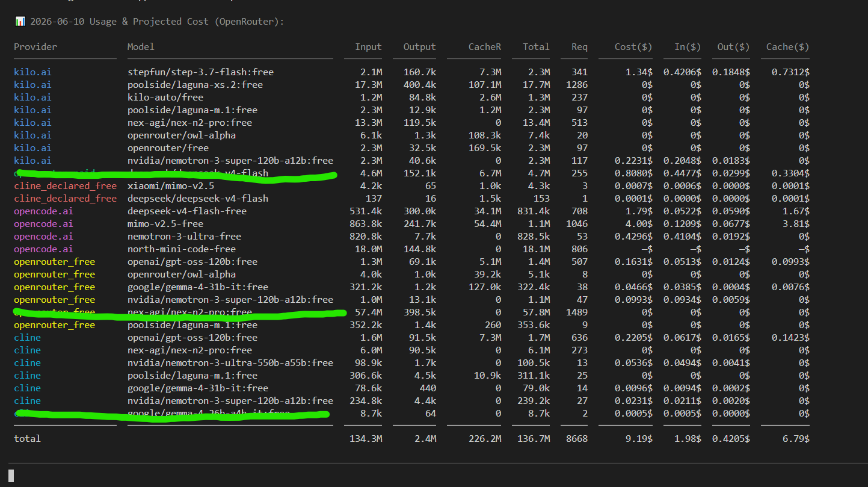Screen dimensions: 868x487
Task: Click the '2026-06-10 Usage & Projected Cost (OpenRouter):' heading
Action: click(156, 22)
